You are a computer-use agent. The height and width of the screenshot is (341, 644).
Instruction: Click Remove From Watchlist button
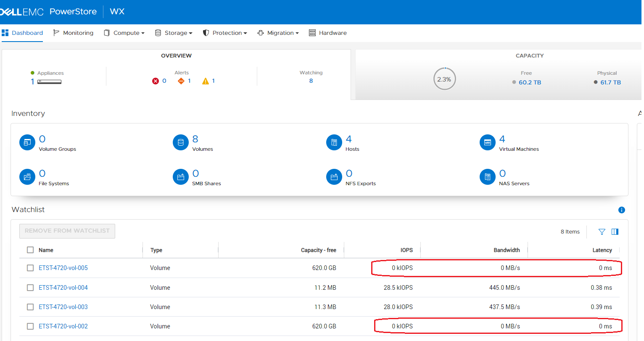(x=67, y=231)
